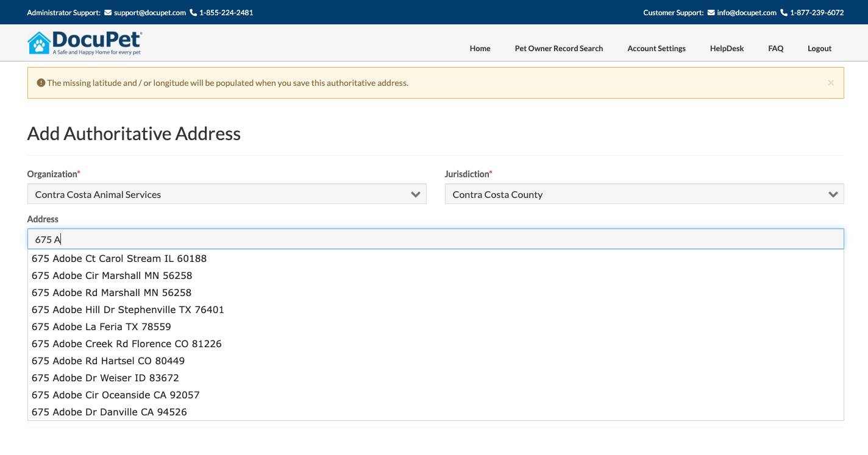Go to Account Settings
The width and height of the screenshot is (868, 455).
[x=656, y=49]
